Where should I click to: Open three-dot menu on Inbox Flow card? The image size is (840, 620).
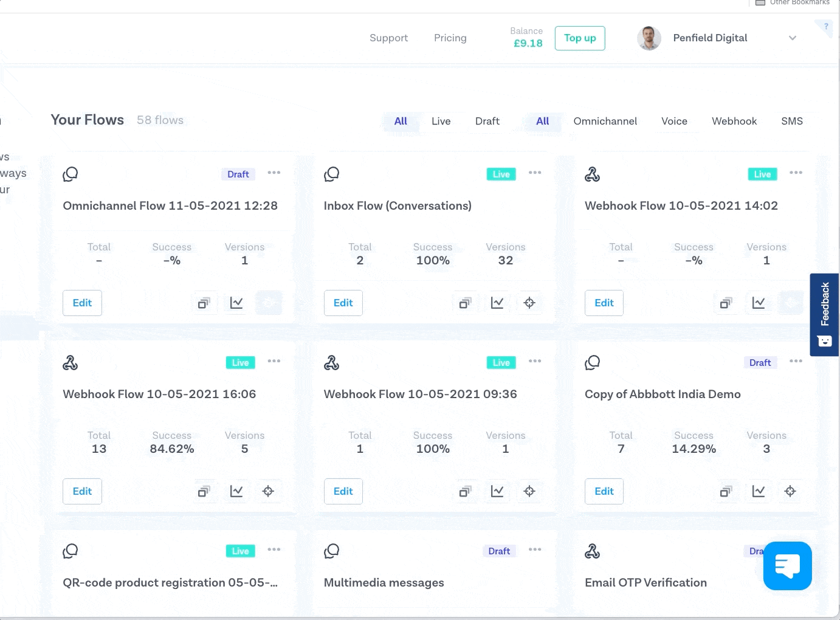[535, 173]
